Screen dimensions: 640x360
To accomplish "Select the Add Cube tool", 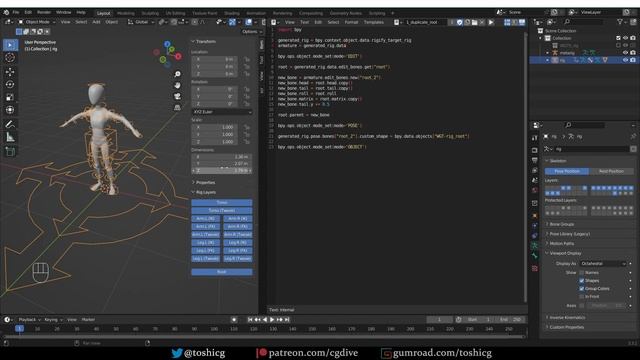I will click(10, 152).
